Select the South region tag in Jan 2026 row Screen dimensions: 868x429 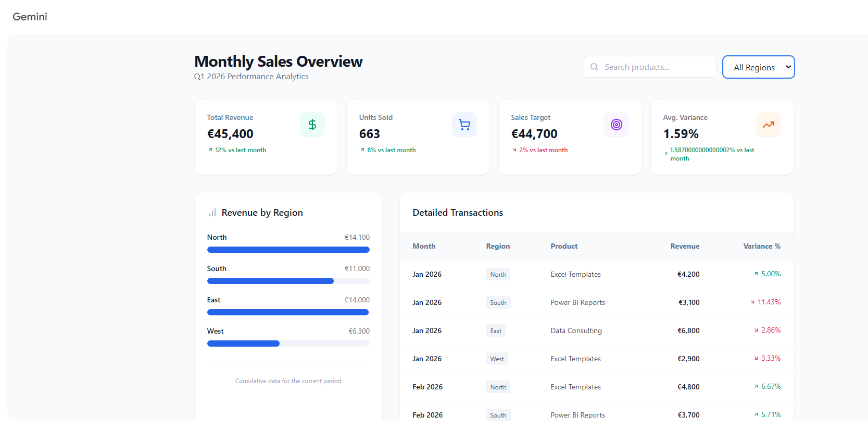(498, 302)
